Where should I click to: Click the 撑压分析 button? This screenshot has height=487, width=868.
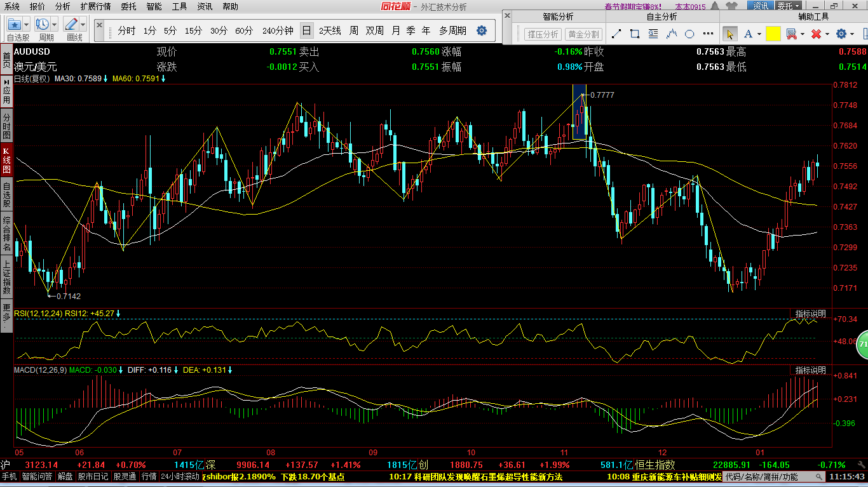tap(543, 34)
